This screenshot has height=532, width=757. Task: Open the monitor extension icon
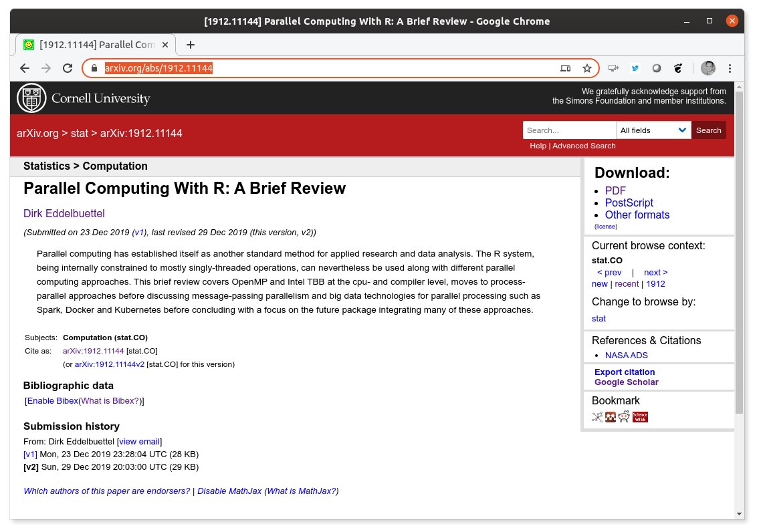point(613,68)
